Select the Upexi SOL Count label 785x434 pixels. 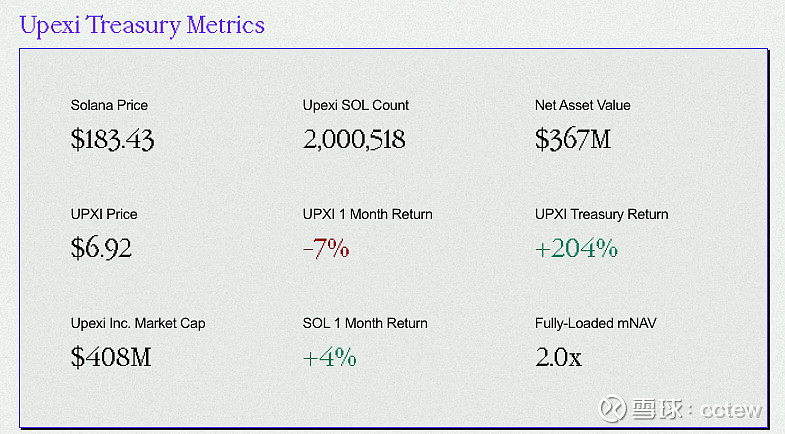click(355, 105)
